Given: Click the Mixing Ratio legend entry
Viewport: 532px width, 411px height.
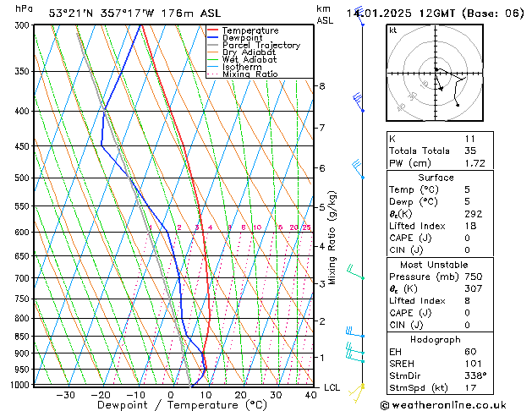Looking at the screenshot, I should coord(243,74).
